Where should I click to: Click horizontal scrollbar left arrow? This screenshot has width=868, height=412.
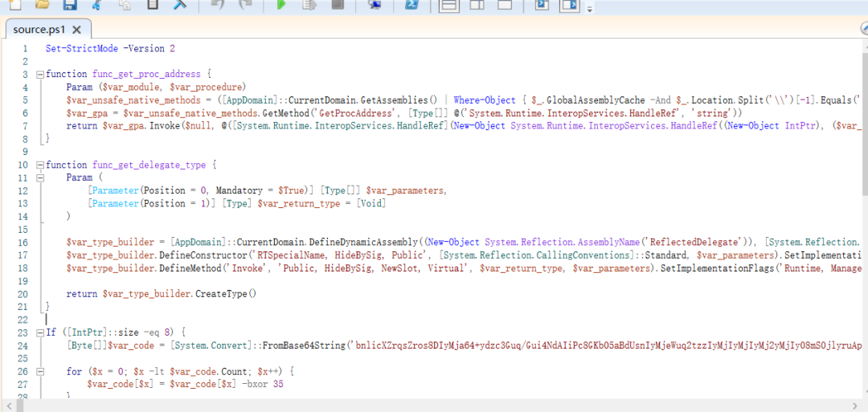click(x=9, y=406)
